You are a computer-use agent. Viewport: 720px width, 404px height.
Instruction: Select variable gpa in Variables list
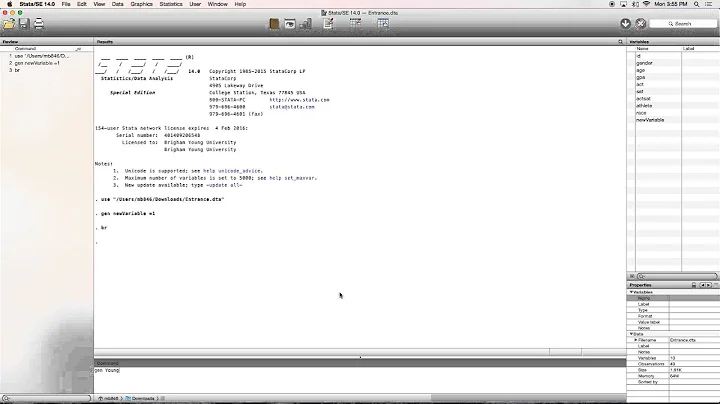tap(641, 77)
